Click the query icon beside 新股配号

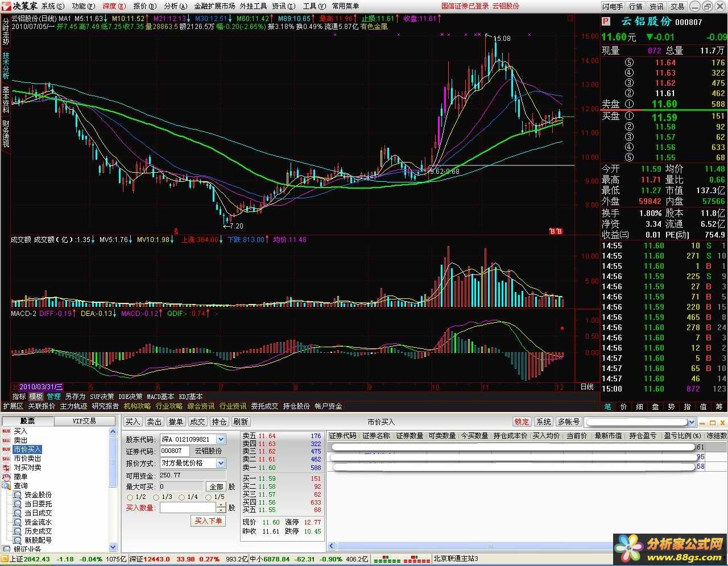click(x=18, y=540)
